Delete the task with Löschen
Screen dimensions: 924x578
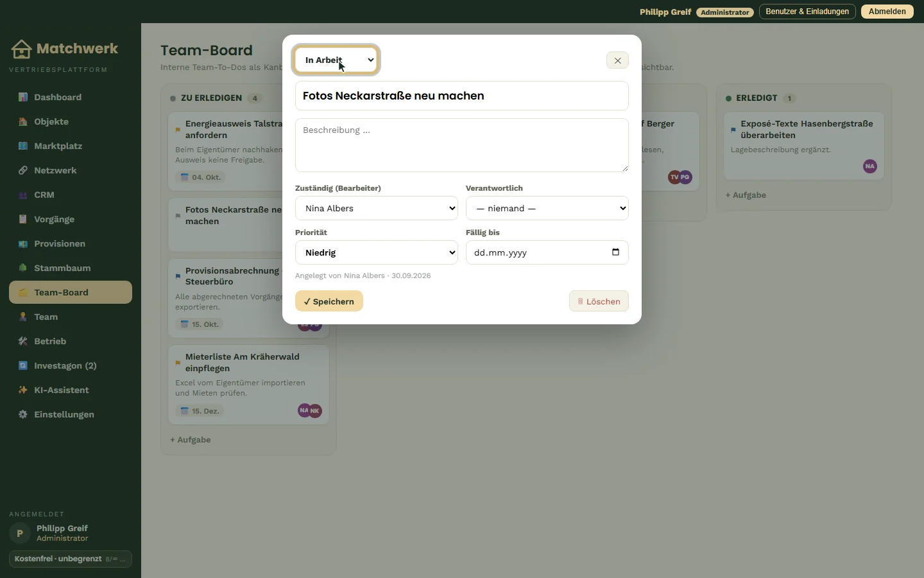[599, 301]
